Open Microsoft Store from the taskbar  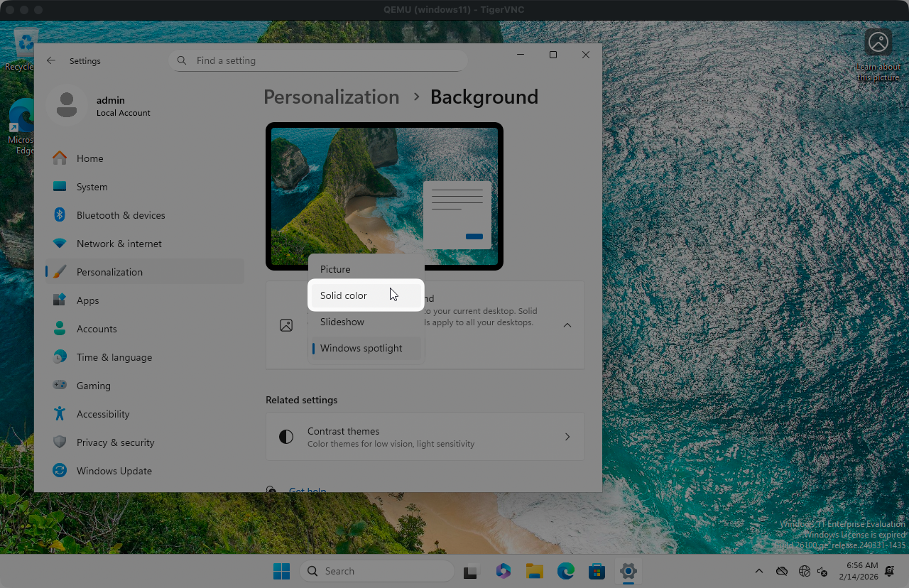tap(597, 571)
